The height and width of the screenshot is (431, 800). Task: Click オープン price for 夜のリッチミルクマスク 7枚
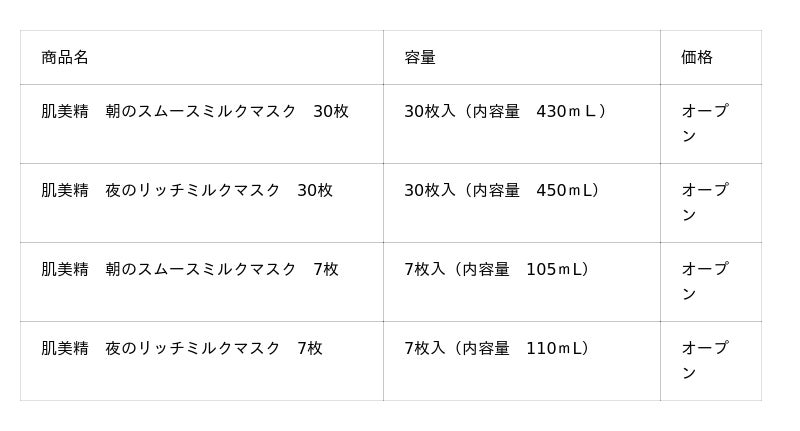tap(704, 360)
